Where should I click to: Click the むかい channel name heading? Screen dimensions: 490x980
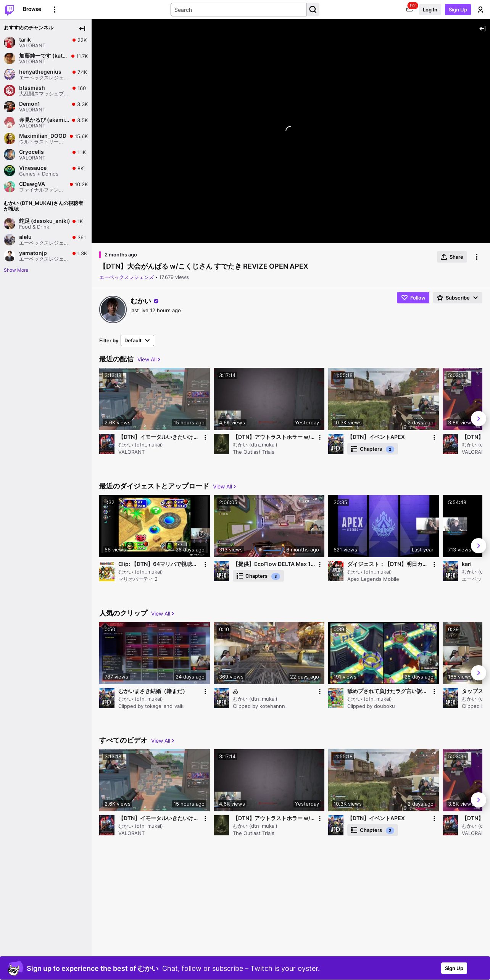click(141, 301)
